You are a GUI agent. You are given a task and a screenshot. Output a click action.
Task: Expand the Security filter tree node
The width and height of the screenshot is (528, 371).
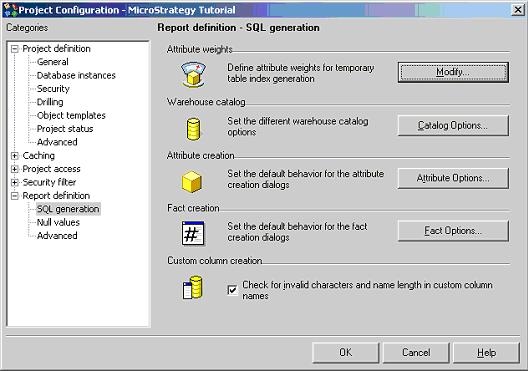(14, 182)
